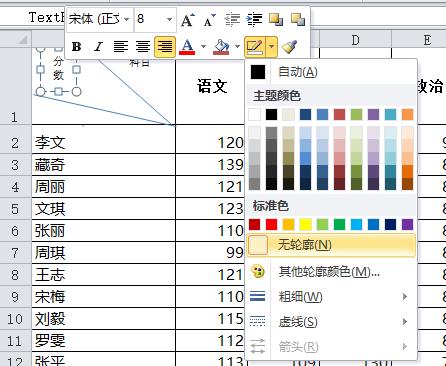This screenshot has width=446, height=366.
Task: Click the cell containing 罗雯
Action: [103, 341]
